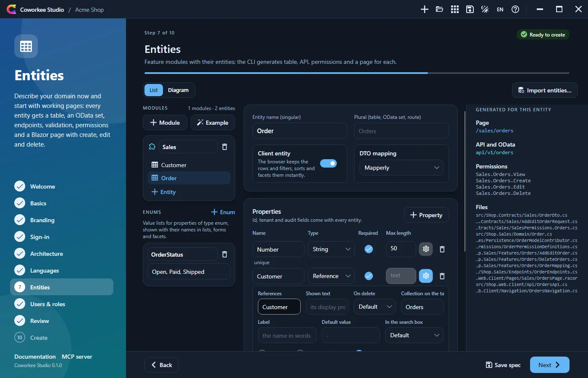The height and width of the screenshot is (378, 588).
Task: Uncheck Required for the Number property
Action: tap(369, 249)
